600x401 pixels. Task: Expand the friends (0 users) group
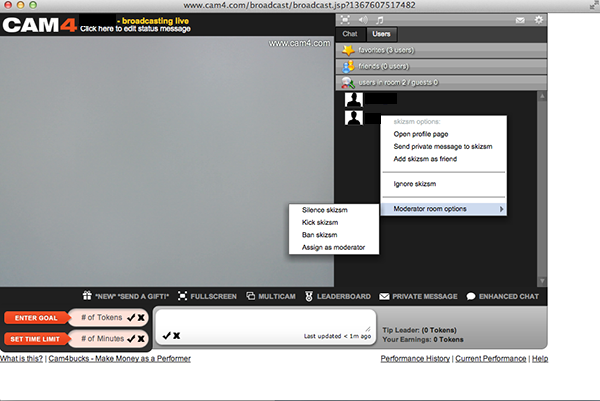click(x=440, y=64)
